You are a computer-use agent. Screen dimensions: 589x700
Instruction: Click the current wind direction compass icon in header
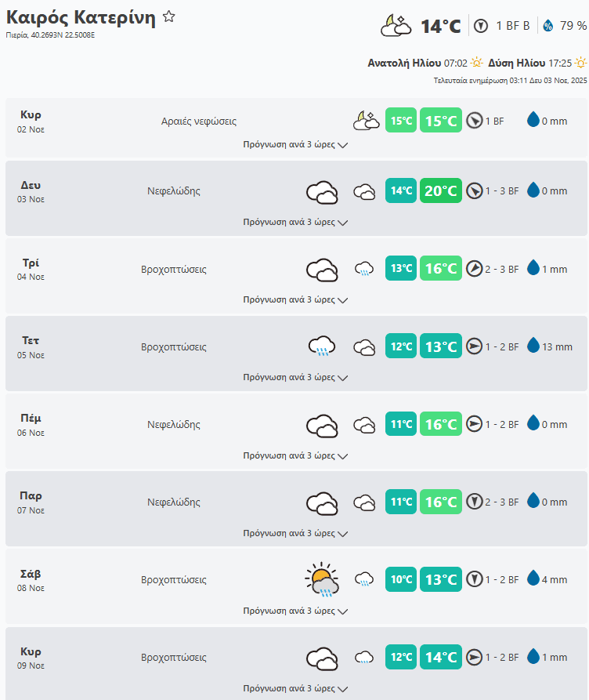481,26
